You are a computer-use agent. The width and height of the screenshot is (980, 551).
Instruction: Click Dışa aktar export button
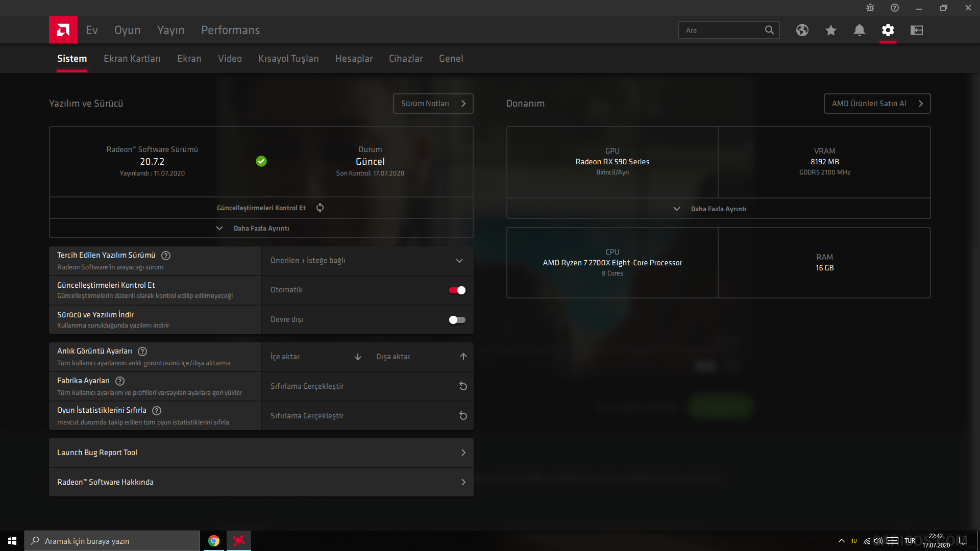coord(421,357)
